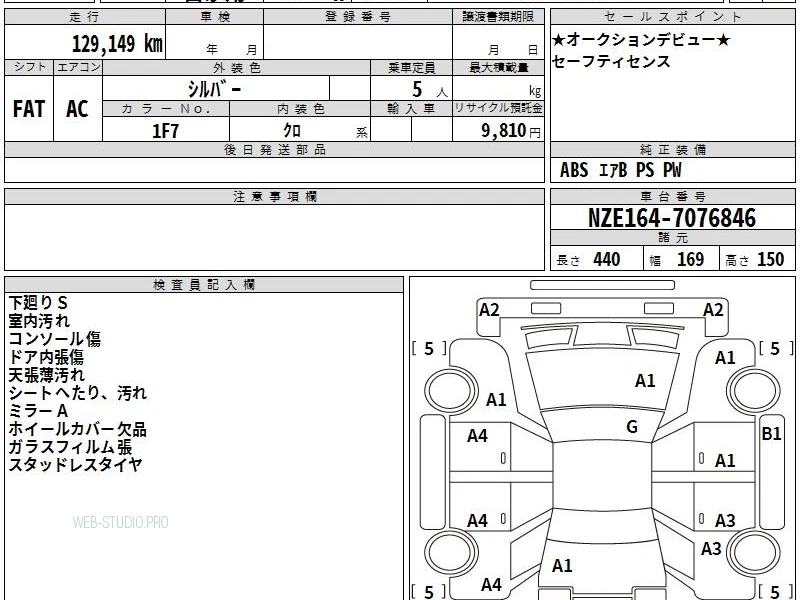Screen dimensions: 800x600
Task: Select the note ホイールカバー欠品
Action: [x=78, y=429]
